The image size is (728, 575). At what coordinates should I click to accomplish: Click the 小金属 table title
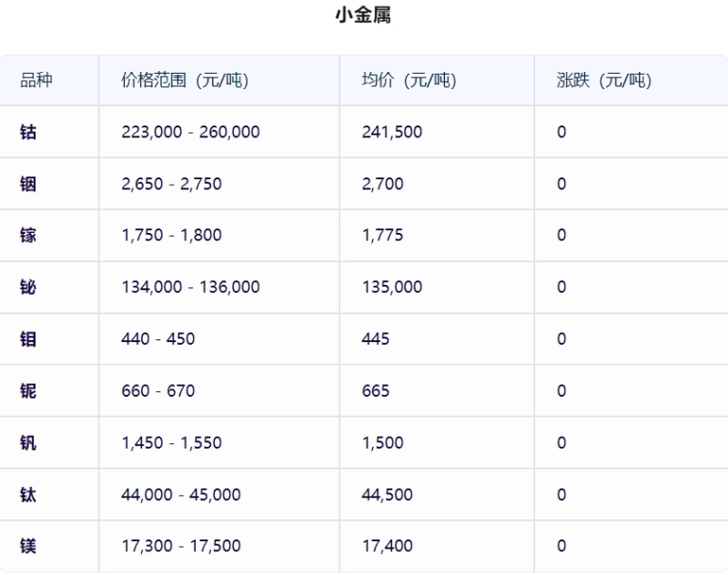coord(363,15)
